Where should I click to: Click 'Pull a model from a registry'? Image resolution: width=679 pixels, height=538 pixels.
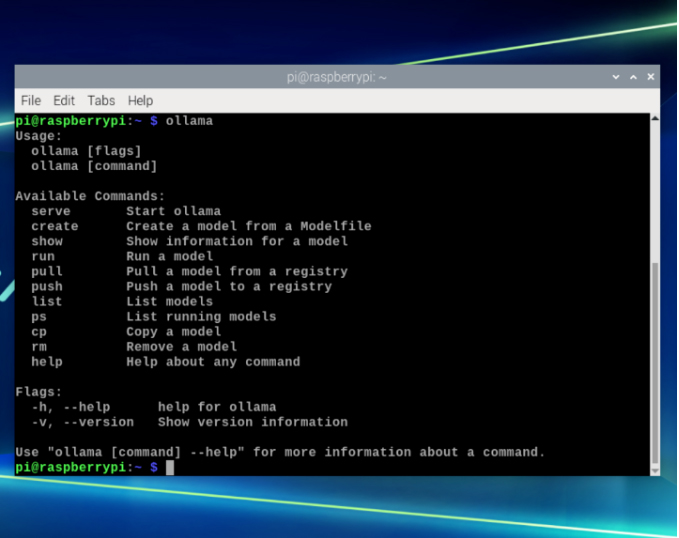(x=237, y=272)
